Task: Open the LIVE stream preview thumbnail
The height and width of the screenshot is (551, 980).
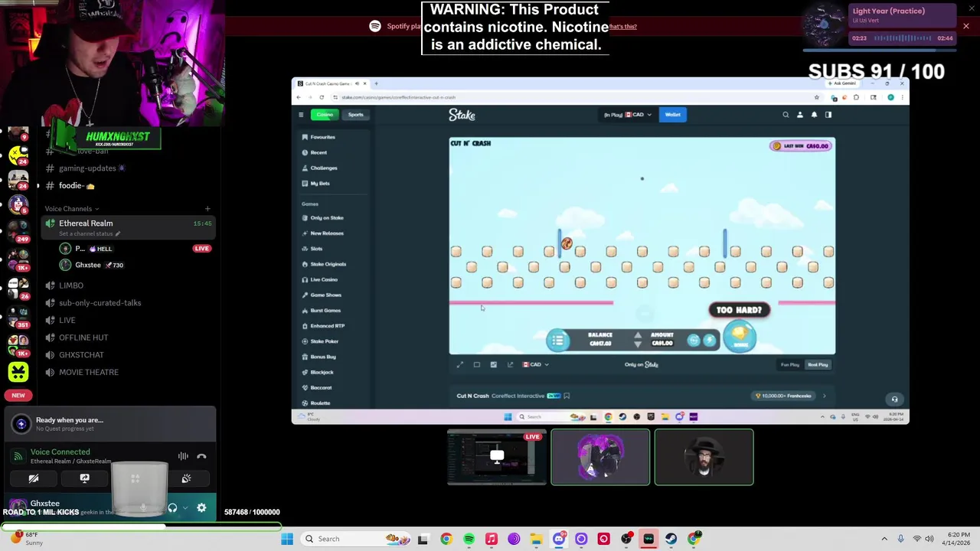Action: [497, 457]
